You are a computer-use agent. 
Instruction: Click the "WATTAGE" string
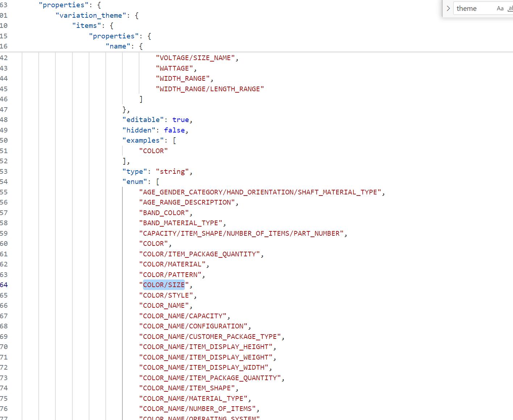point(174,68)
